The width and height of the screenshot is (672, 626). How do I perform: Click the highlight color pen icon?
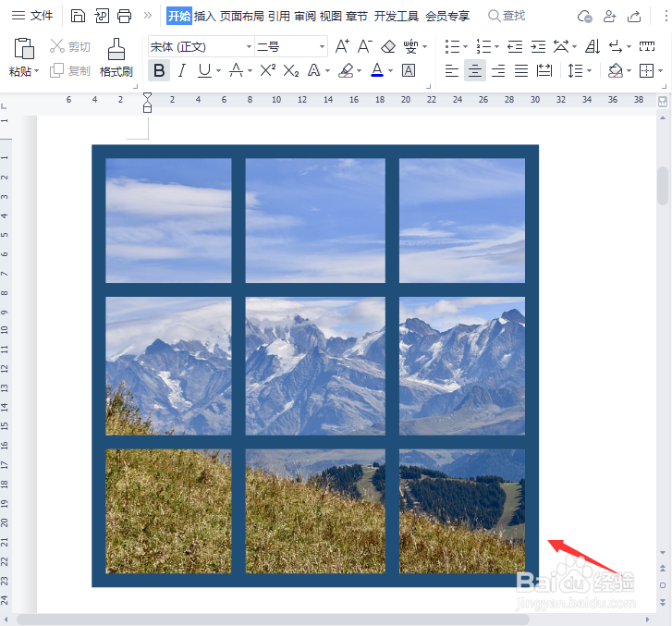point(346,70)
